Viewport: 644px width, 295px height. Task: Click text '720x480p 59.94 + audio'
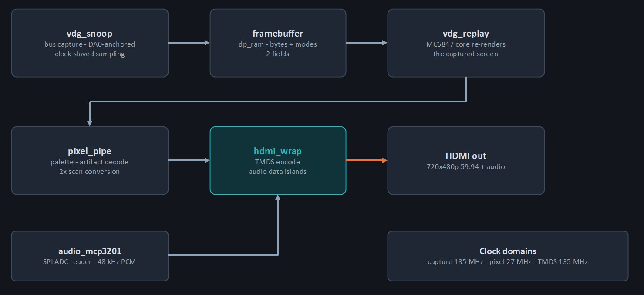click(x=466, y=167)
